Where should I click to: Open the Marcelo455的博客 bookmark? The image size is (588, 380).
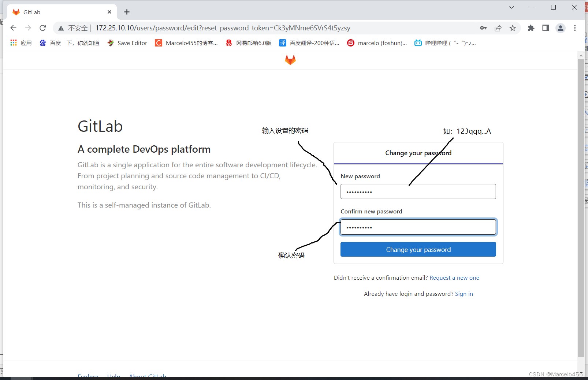click(186, 43)
